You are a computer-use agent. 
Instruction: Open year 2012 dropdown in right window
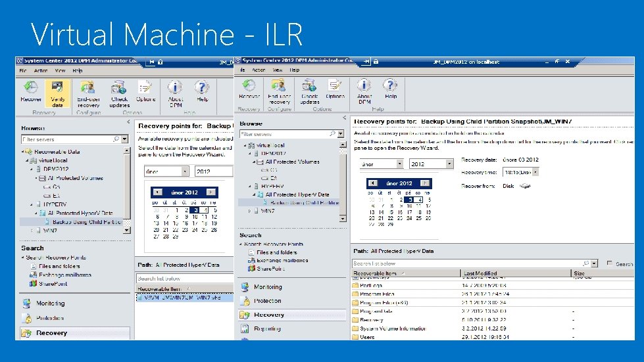[450, 164]
